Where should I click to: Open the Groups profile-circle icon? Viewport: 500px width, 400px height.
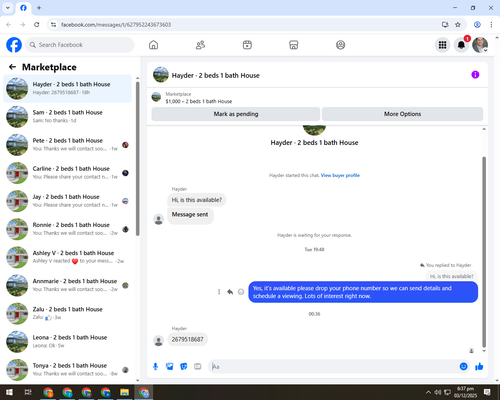340,45
